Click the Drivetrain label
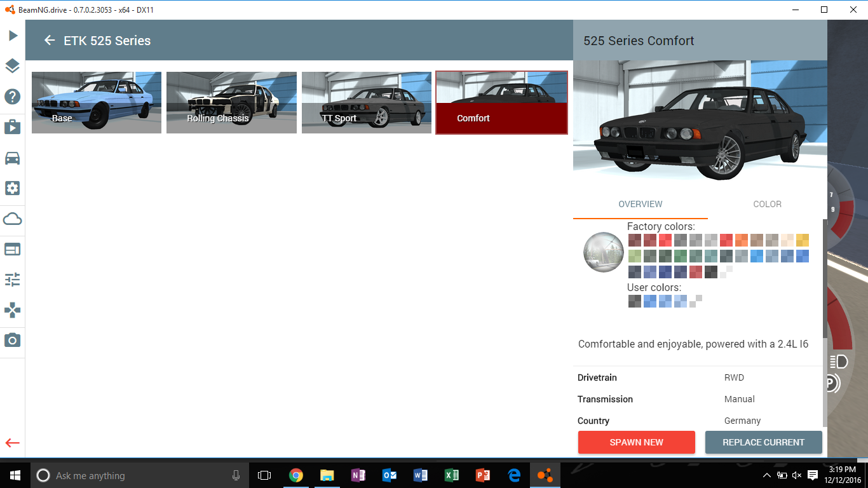The height and width of the screenshot is (488, 868). click(x=597, y=377)
